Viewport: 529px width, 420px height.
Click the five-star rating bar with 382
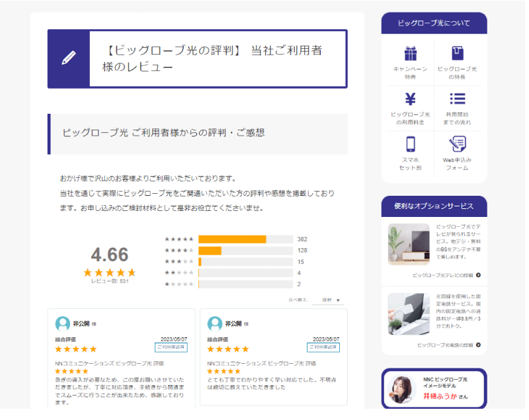tap(245, 239)
